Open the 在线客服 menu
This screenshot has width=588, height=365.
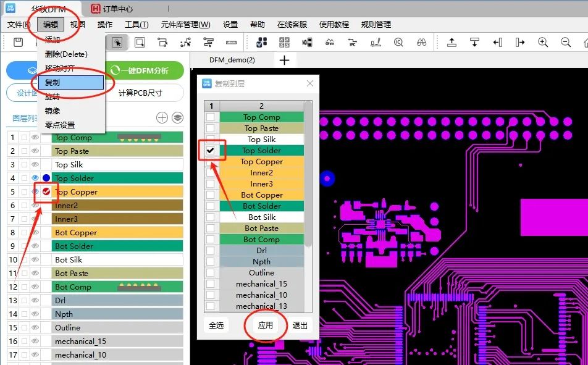(x=292, y=24)
